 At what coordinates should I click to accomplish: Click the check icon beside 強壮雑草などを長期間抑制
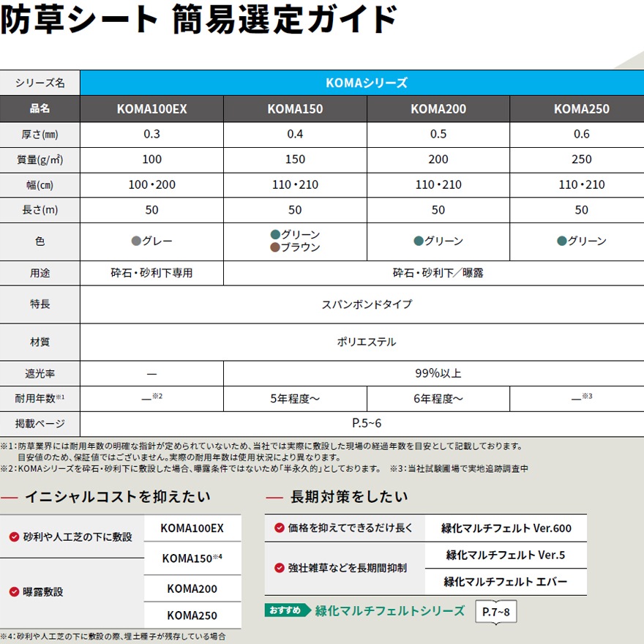(279, 568)
